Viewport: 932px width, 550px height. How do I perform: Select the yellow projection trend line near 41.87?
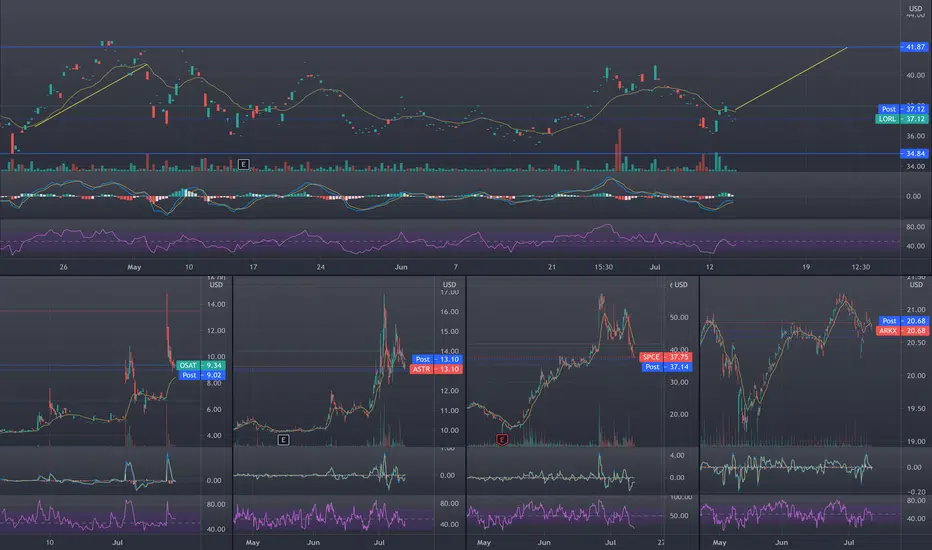click(x=791, y=78)
